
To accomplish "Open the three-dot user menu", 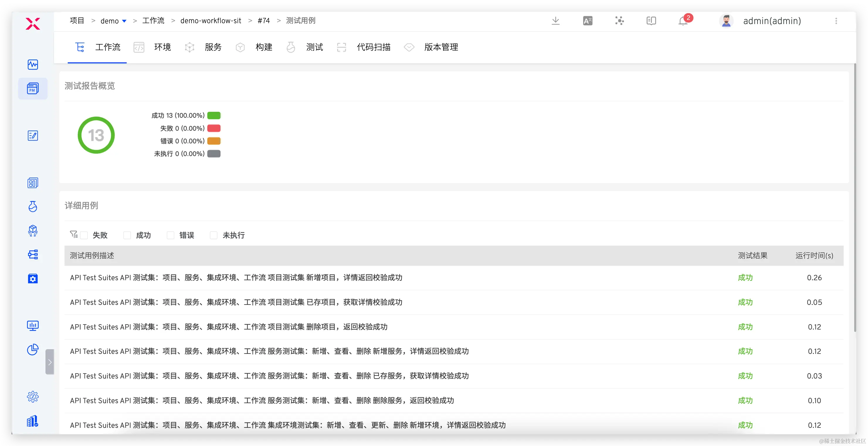I will click(836, 21).
